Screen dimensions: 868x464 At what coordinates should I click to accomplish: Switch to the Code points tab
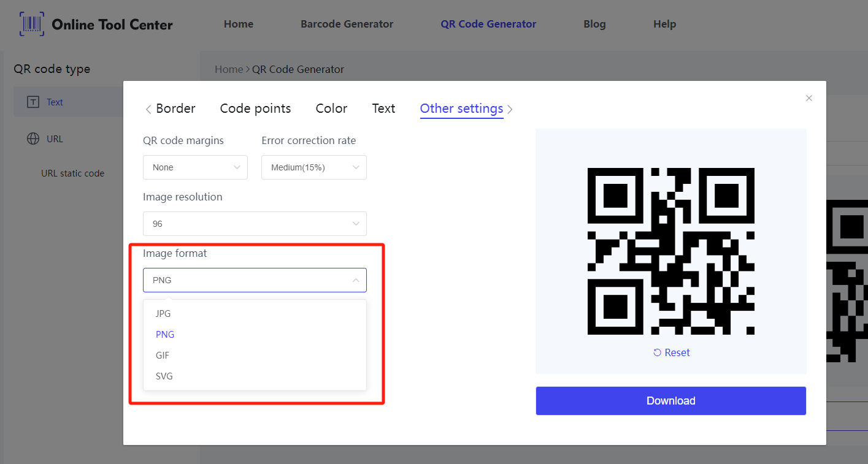coord(255,108)
